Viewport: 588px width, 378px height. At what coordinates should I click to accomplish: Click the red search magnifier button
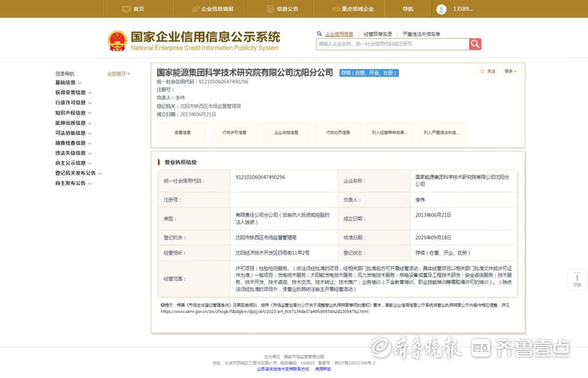pos(475,44)
